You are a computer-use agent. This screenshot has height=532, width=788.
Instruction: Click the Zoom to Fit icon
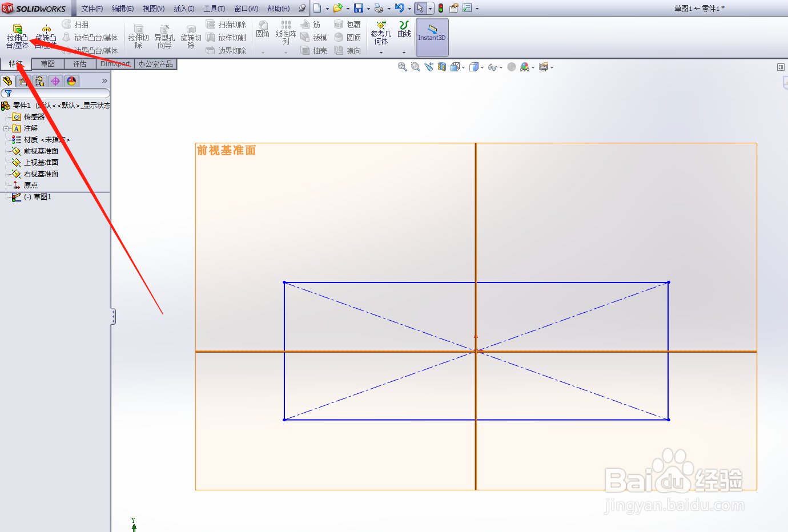coord(403,67)
